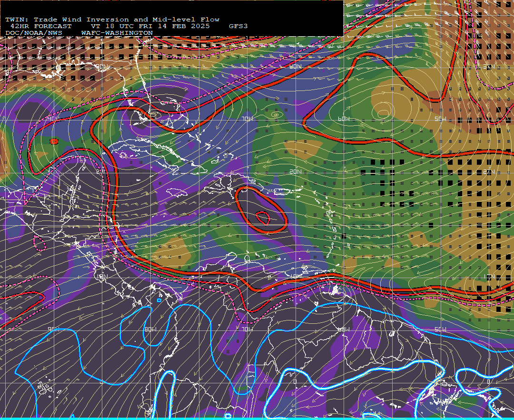Click the '30N' label in the map's central column
The image size is (514, 420).
click(296, 67)
